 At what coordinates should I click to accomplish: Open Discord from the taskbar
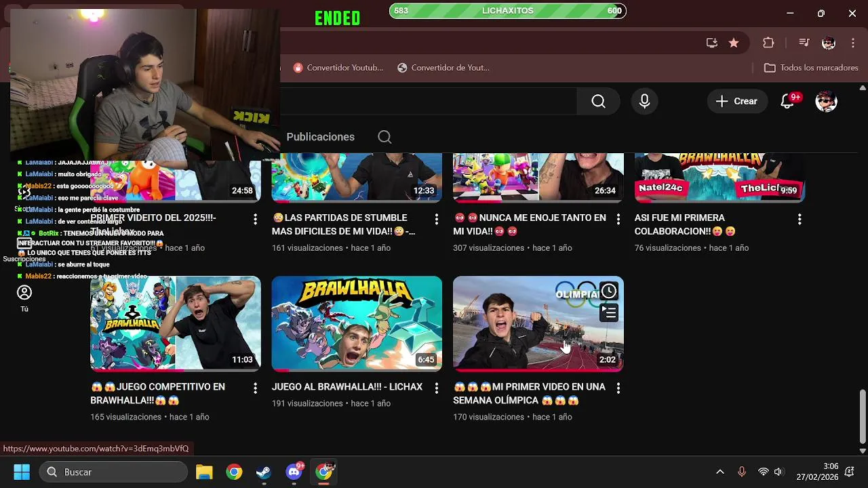coord(294,472)
